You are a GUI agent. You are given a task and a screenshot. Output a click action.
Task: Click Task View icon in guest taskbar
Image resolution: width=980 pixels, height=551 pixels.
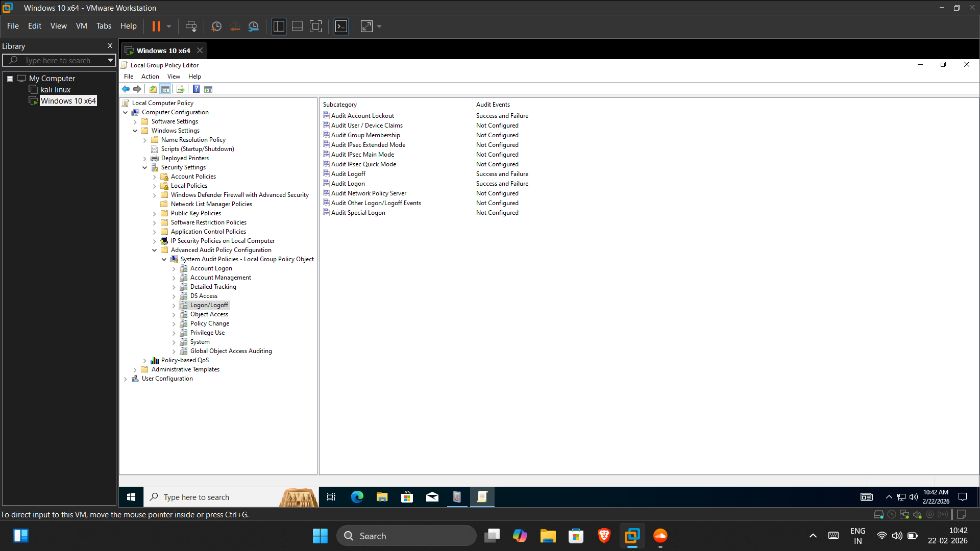[331, 497]
